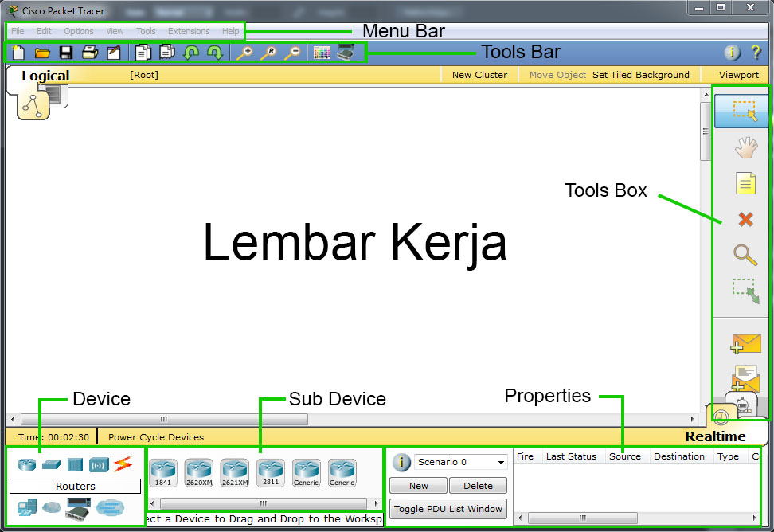Select Multiuser Connection icon
The width and height of the screenshot is (774, 532).
pos(110,507)
